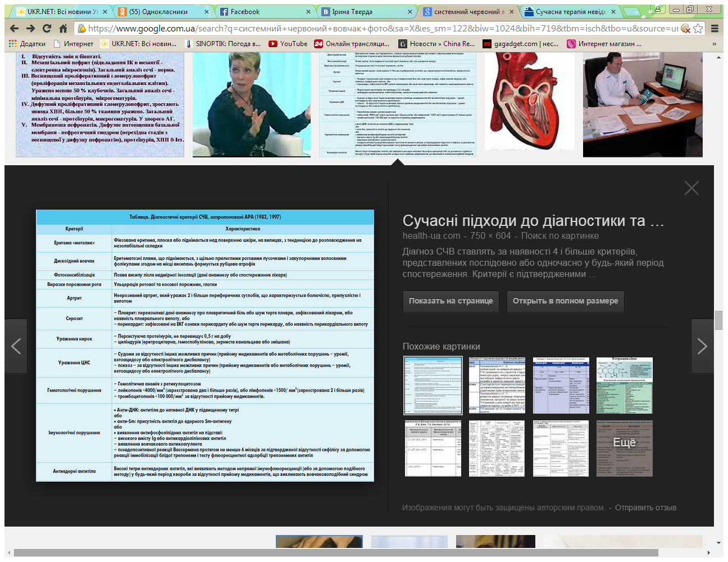Select the nephritis classification text slide thumbnail

[x=100, y=105]
